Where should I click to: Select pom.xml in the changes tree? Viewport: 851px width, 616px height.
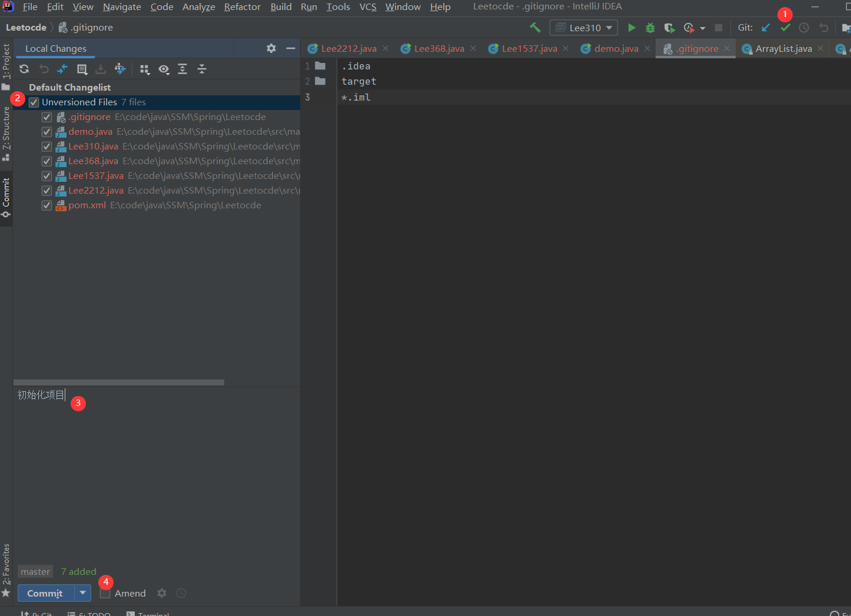157,205
